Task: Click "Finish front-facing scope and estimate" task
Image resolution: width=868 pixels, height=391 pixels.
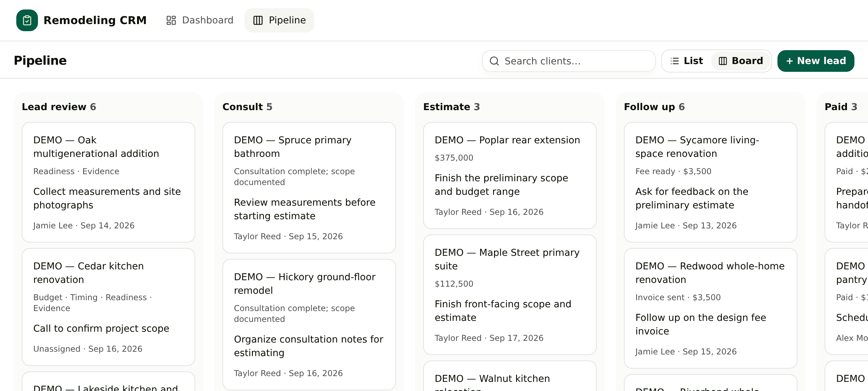Action: click(x=503, y=311)
